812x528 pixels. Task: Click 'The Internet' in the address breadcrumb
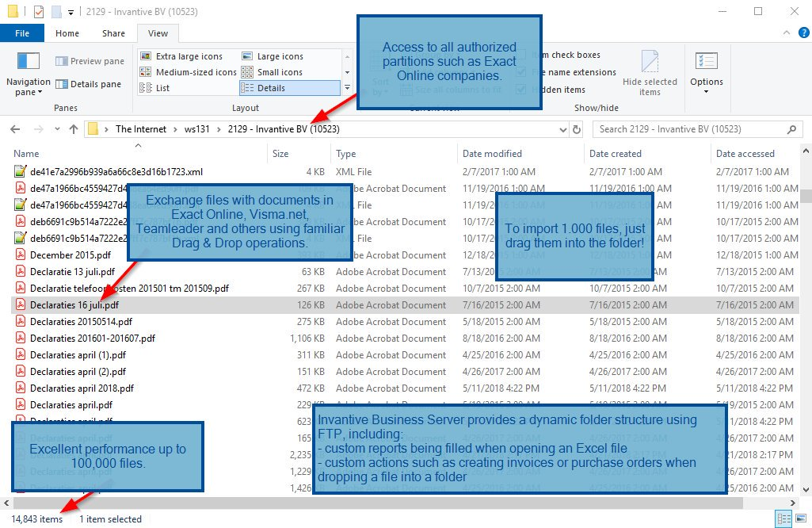141,129
